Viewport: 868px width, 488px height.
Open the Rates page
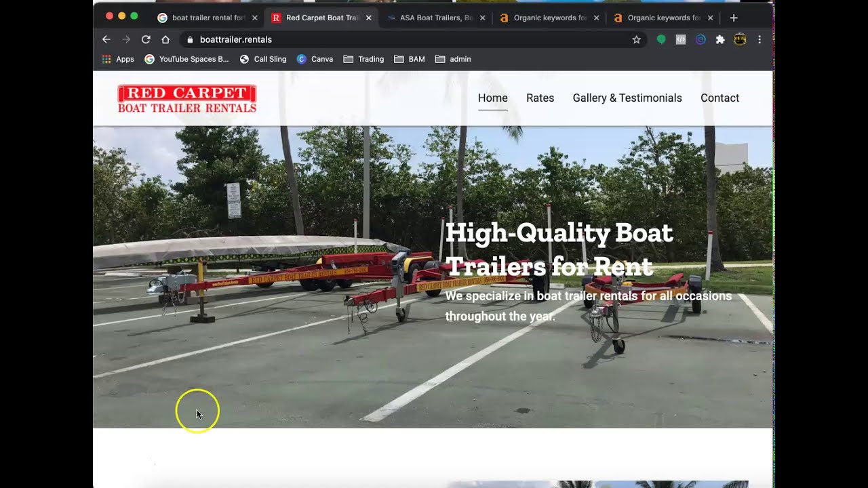click(x=540, y=98)
